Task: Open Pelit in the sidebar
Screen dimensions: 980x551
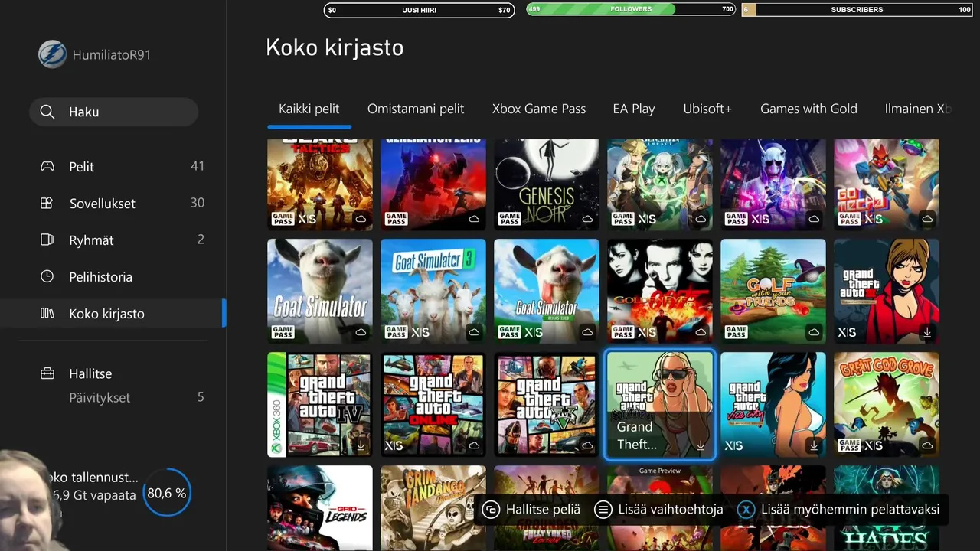Action: (113, 167)
